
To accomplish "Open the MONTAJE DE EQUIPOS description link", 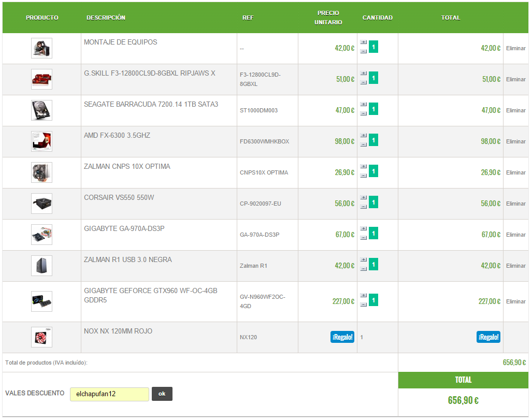I will 121,42.
